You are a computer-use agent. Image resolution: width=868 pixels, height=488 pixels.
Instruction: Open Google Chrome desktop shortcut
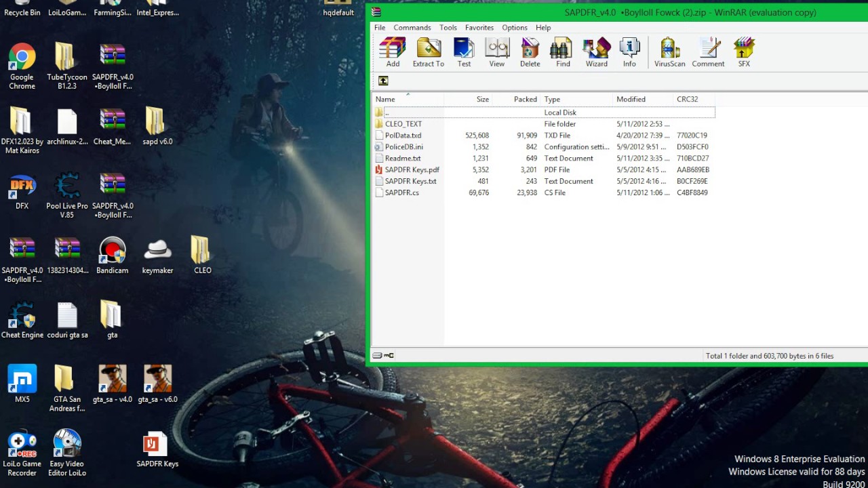click(22, 66)
